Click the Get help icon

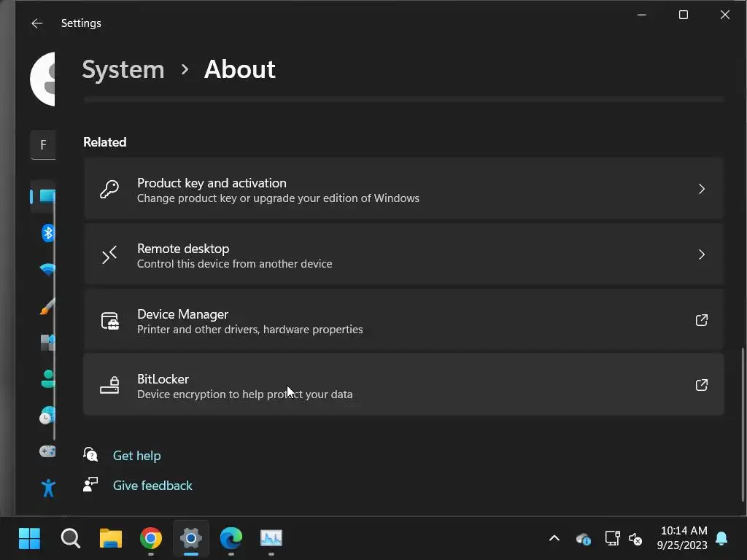[90, 455]
